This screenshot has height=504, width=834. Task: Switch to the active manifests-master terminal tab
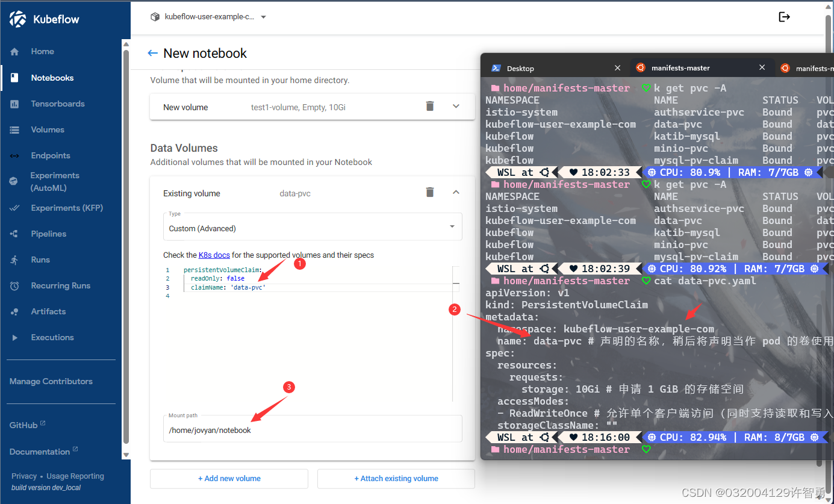(702, 68)
